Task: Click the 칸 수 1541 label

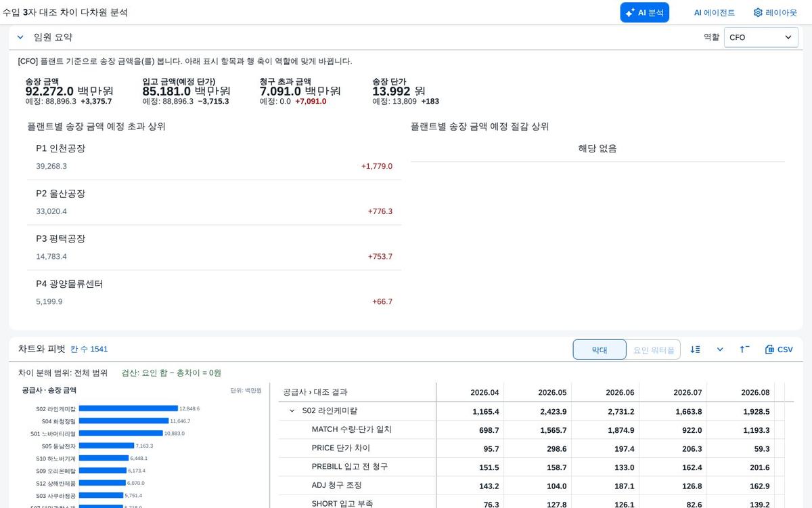Action: (x=89, y=350)
